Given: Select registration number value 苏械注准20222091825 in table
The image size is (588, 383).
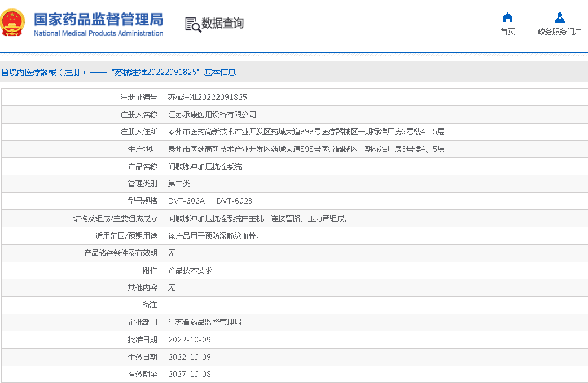Looking at the screenshot, I should click(207, 97).
